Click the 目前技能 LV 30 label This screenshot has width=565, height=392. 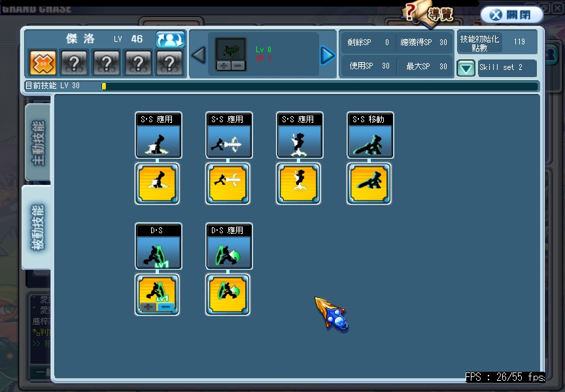click(x=52, y=86)
